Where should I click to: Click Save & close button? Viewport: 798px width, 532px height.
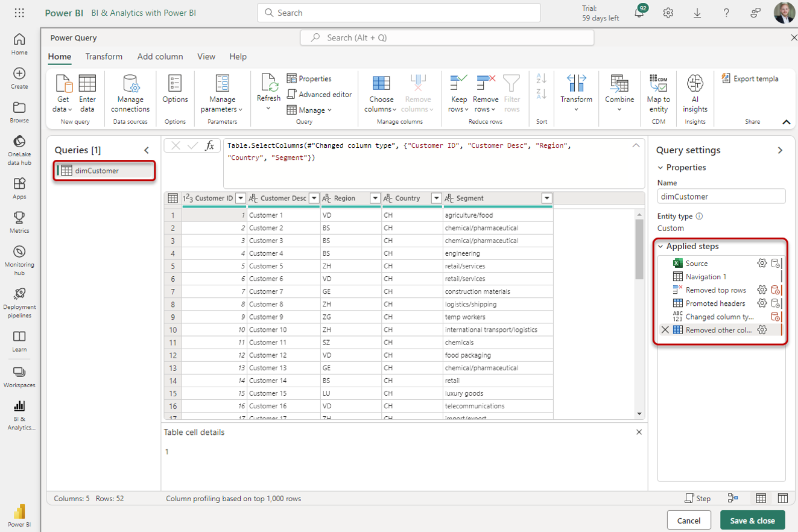(752, 521)
